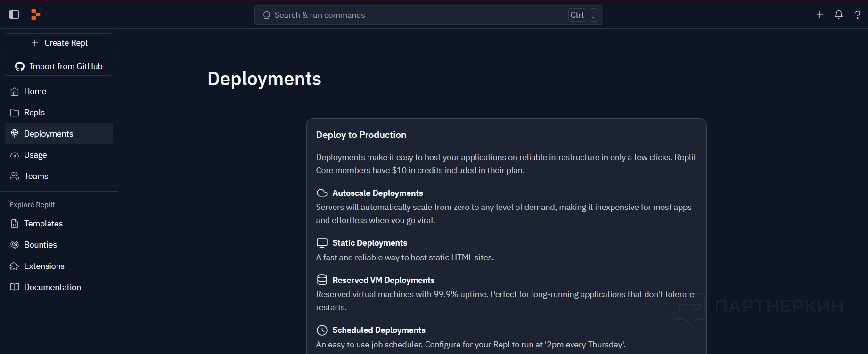
Task: Navigate to Teams
Action: coord(36,176)
